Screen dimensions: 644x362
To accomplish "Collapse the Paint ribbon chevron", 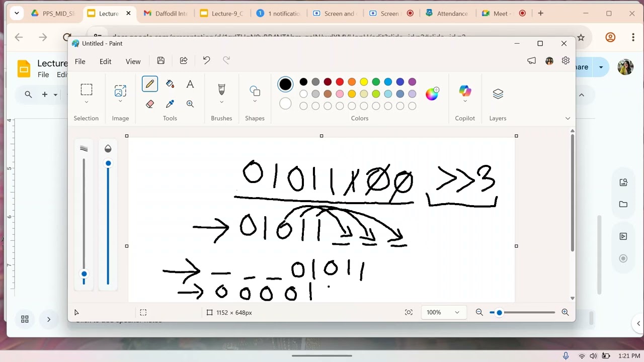I will tap(568, 118).
